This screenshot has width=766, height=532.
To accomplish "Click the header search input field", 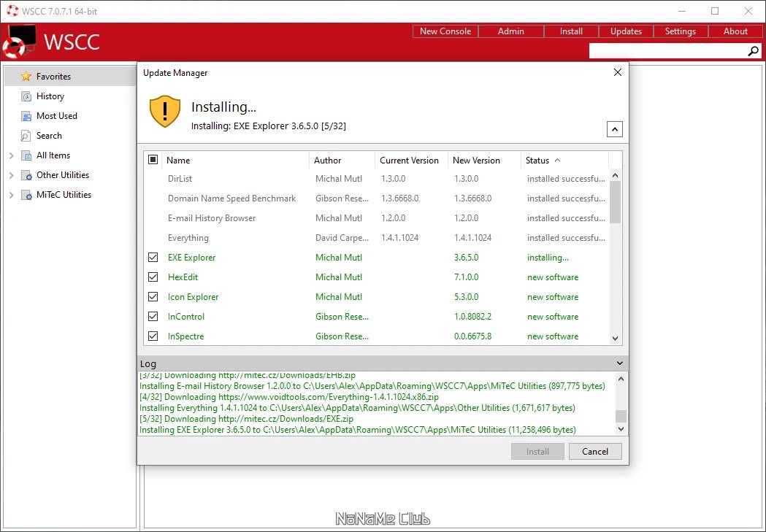I will [x=668, y=51].
